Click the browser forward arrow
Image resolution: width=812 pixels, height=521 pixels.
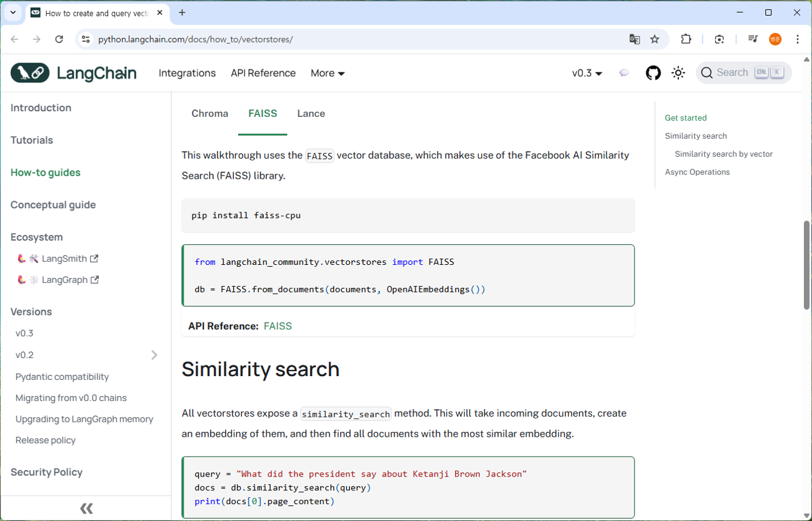click(36, 39)
